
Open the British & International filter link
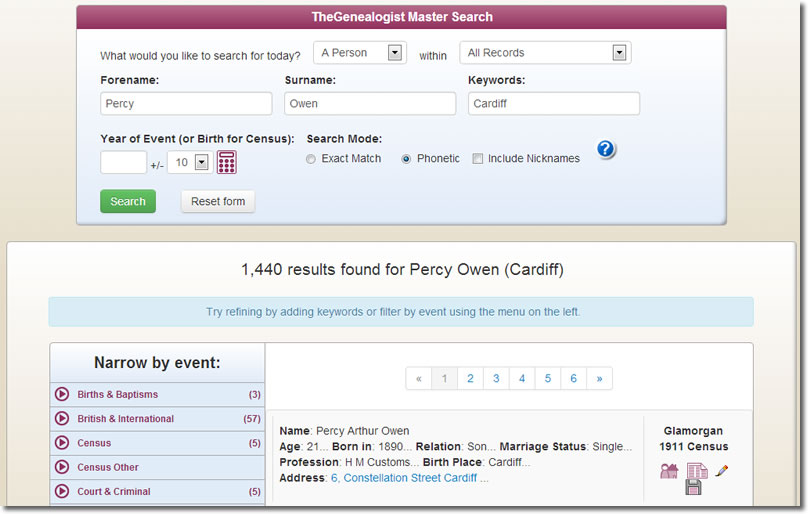click(125, 419)
